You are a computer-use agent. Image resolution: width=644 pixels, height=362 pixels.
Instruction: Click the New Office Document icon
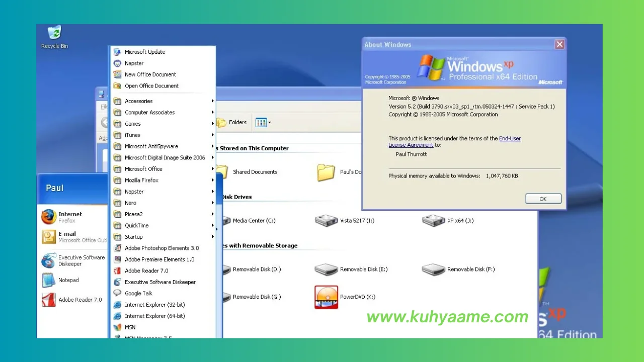coord(117,74)
